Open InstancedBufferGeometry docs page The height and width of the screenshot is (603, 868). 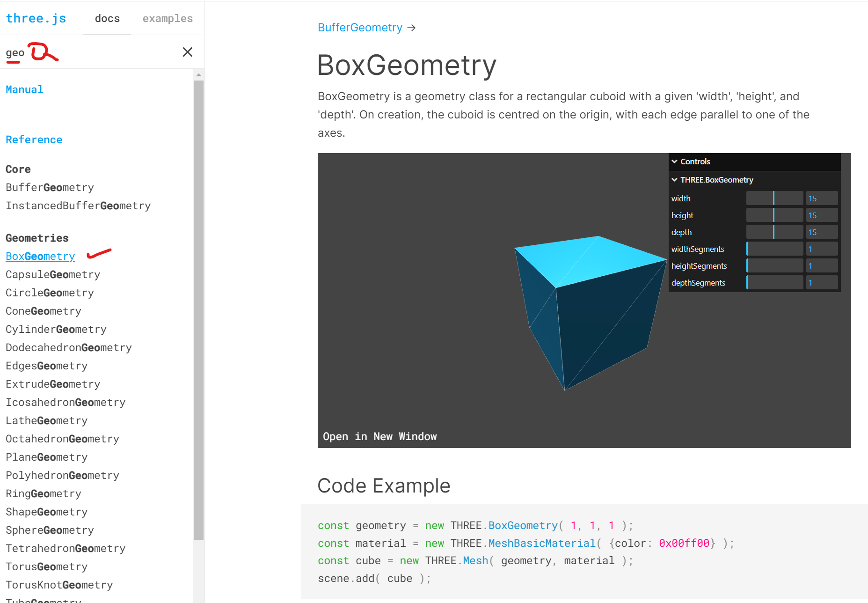pyautogui.click(x=78, y=206)
